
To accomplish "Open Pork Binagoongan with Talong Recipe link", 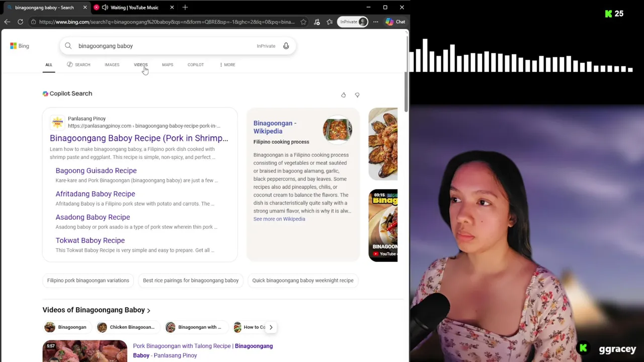I will 203,350.
